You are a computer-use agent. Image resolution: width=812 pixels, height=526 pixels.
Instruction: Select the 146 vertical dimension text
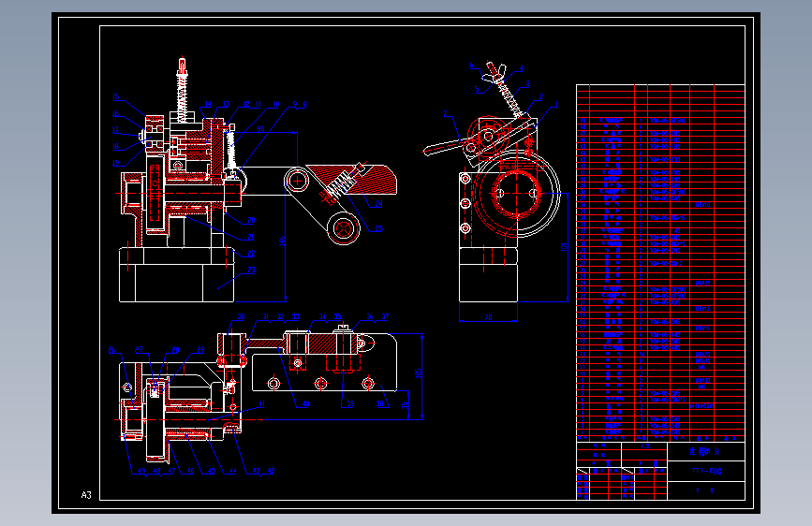[282, 241]
